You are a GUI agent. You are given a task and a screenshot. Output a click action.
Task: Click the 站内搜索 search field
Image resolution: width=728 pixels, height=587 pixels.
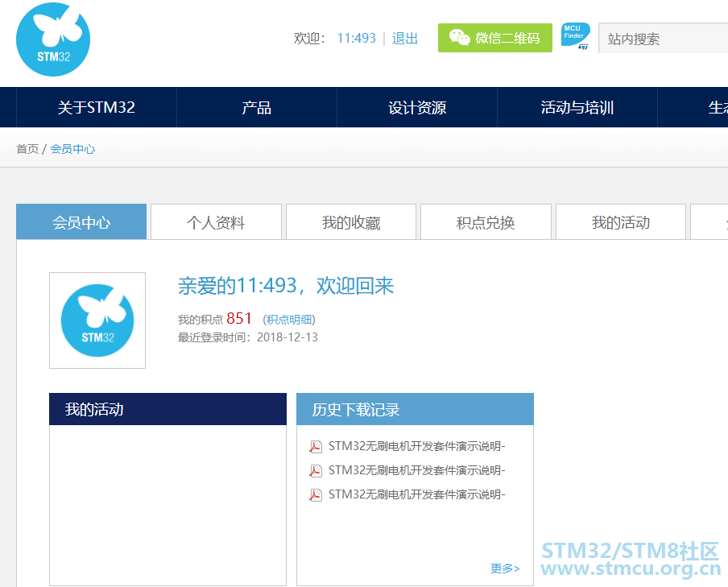[663, 38]
